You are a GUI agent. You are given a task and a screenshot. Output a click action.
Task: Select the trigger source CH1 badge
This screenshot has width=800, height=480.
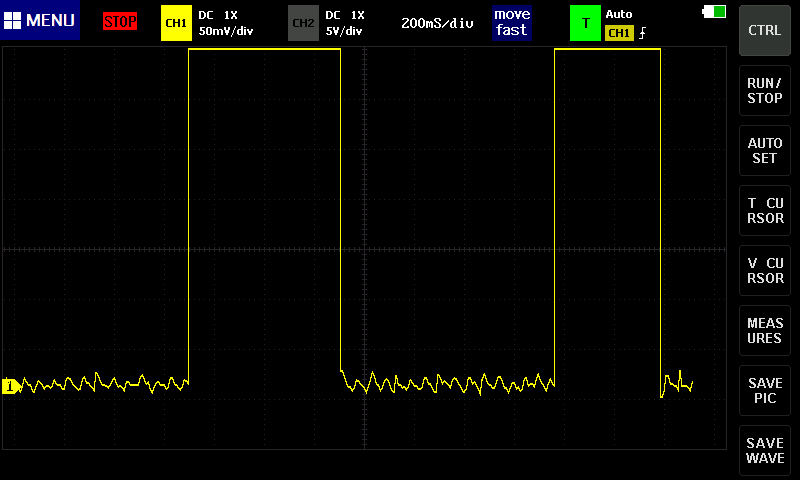pos(619,33)
